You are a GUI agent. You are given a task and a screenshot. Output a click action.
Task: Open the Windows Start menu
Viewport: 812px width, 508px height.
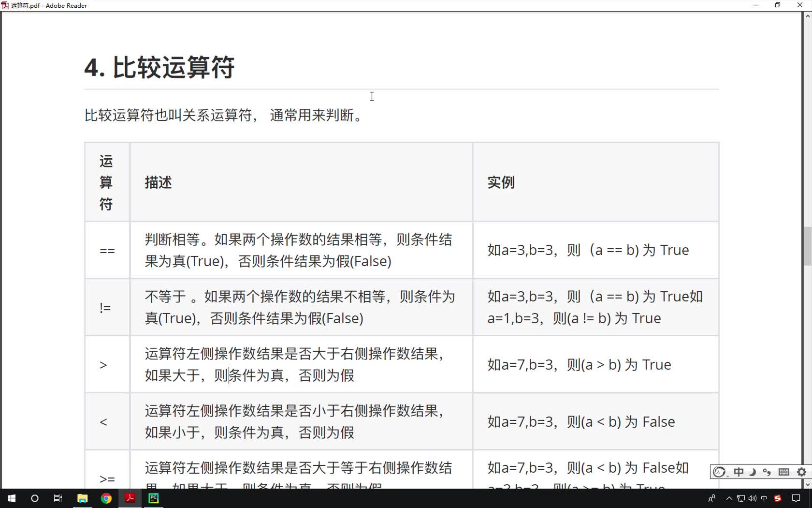tap(12, 498)
